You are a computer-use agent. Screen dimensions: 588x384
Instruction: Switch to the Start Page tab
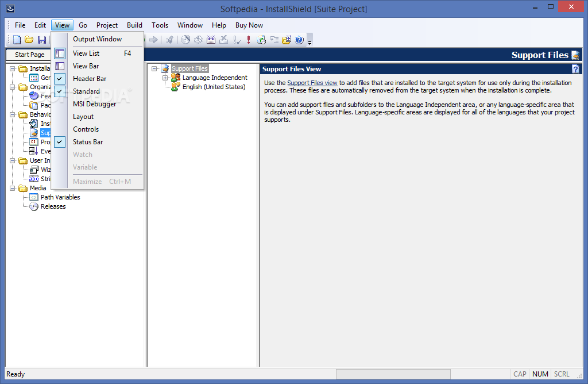click(30, 55)
